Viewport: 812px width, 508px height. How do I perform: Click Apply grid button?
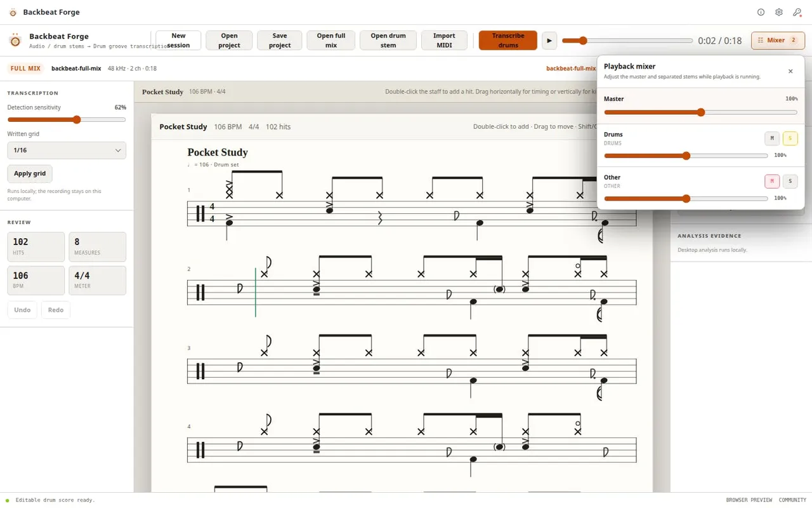(x=30, y=173)
